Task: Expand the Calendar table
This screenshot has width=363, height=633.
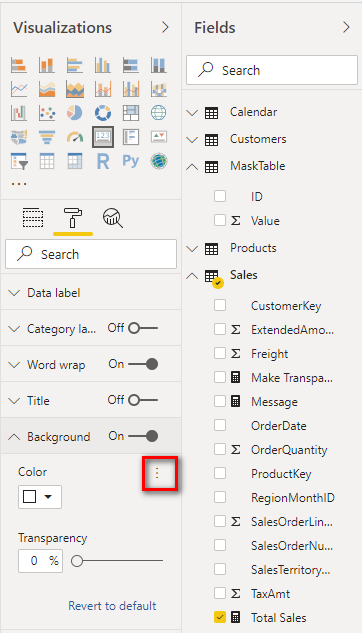Action: (x=192, y=113)
